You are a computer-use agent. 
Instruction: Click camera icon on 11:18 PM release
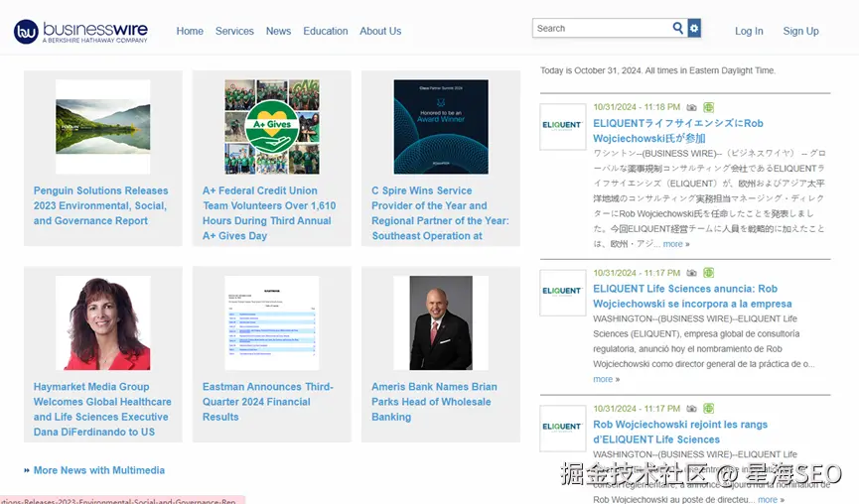[x=692, y=107]
